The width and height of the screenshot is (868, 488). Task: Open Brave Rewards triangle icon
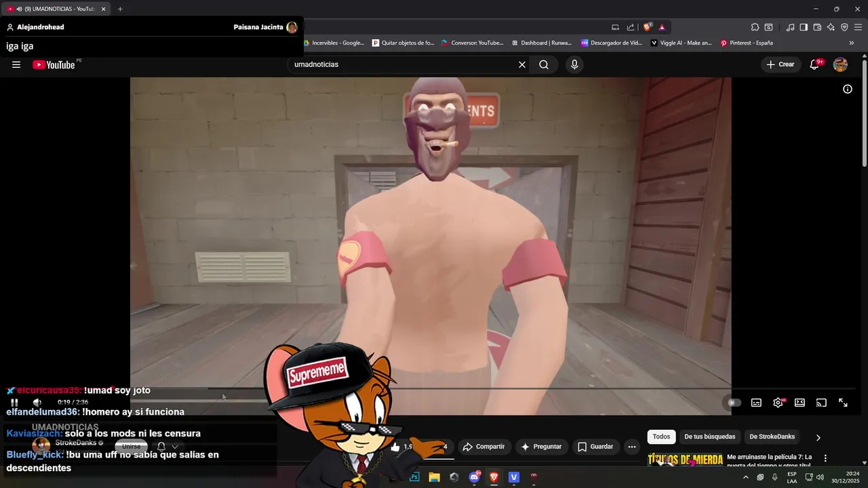(662, 27)
